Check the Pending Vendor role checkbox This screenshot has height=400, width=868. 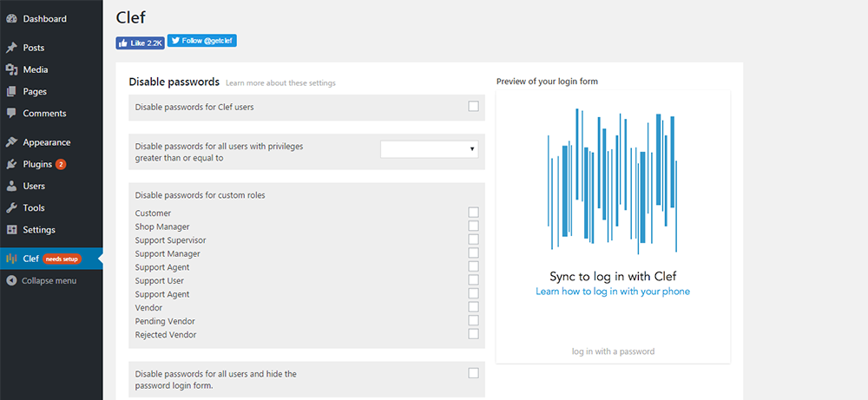point(473,320)
